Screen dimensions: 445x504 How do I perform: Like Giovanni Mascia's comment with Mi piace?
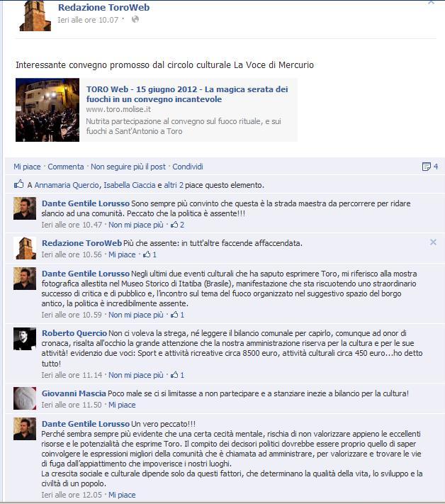pos(122,405)
